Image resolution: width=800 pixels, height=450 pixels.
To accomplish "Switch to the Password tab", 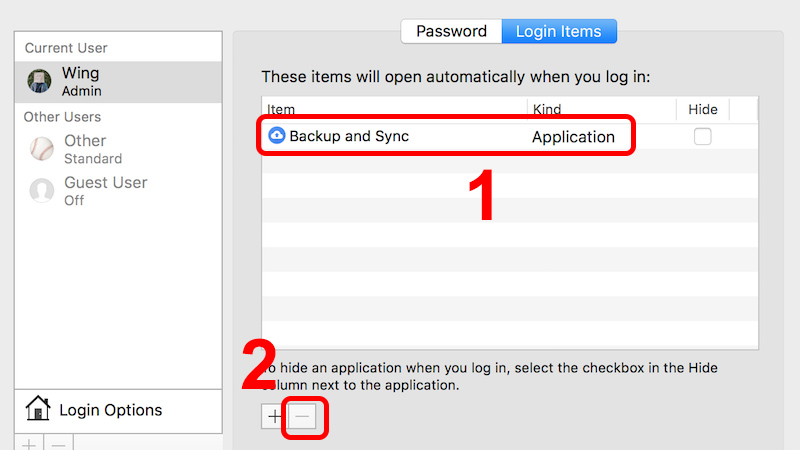I will pyautogui.click(x=451, y=31).
